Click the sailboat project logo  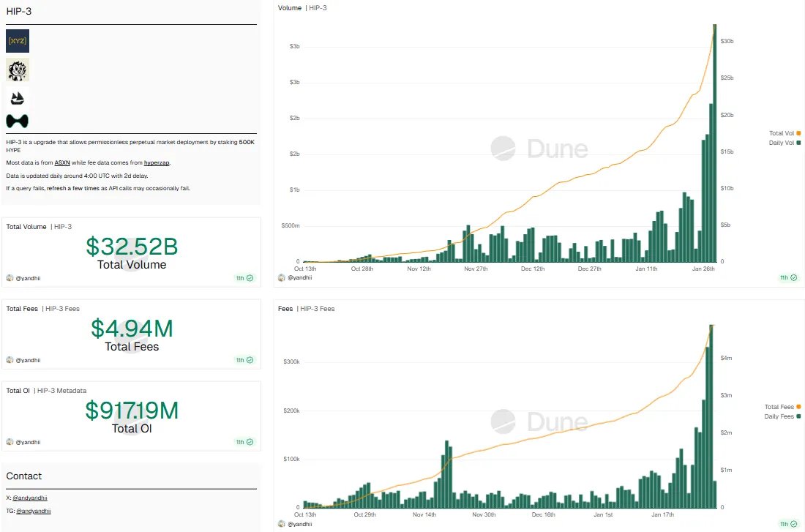tap(18, 98)
